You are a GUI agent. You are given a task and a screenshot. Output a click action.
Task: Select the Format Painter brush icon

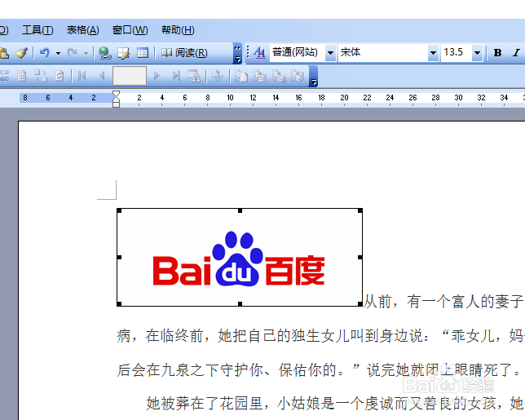tap(21, 53)
